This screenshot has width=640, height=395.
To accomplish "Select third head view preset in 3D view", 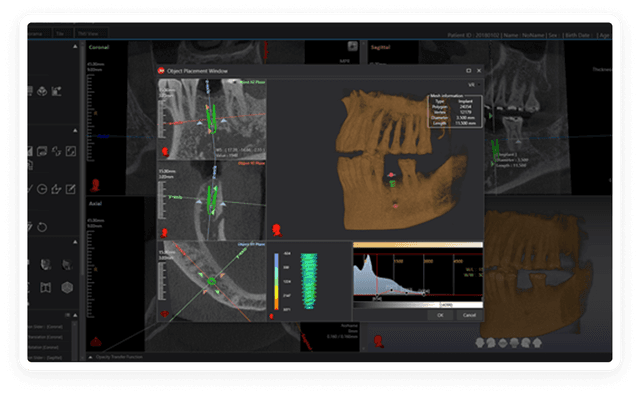I will [503, 343].
